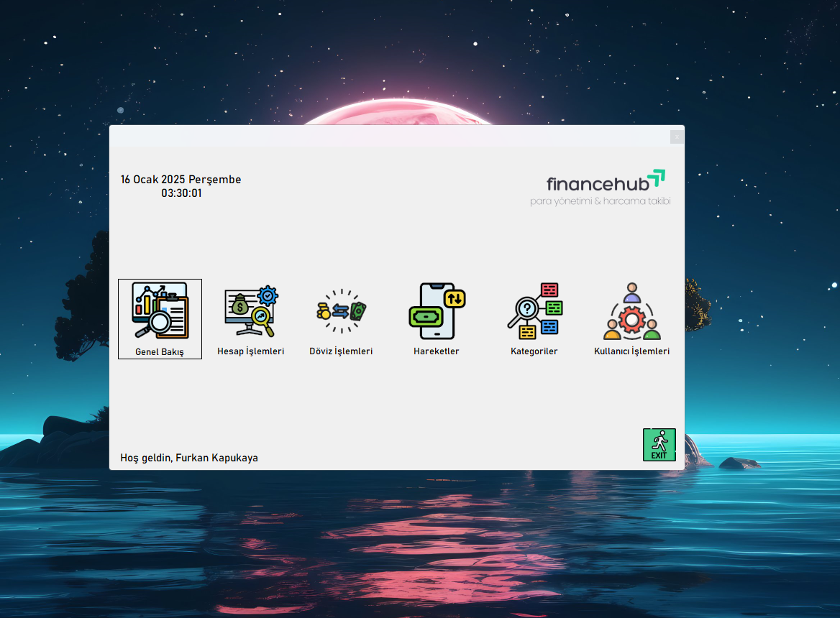The width and height of the screenshot is (840, 618).
Task: Open the Döviz İşlemleri currency exchange icon
Action: point(341,310)
